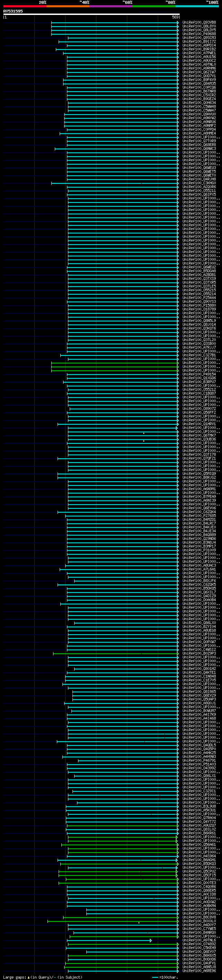Select hit label UniRef100_C5WW48
The image size is (222, 980).
coord(199,106)
